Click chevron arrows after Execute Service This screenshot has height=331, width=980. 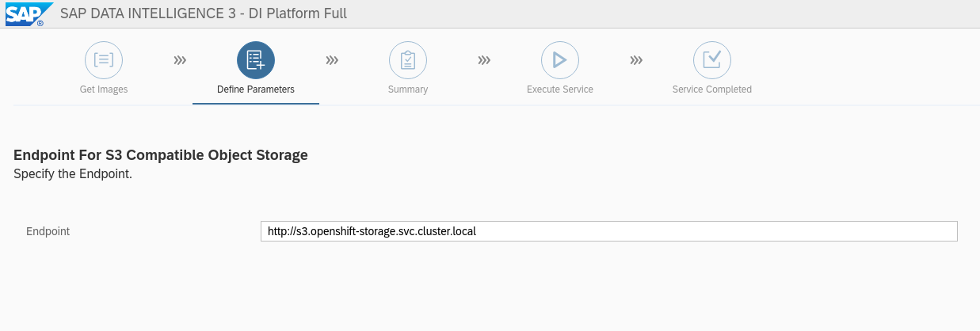(x=636, y=59)
